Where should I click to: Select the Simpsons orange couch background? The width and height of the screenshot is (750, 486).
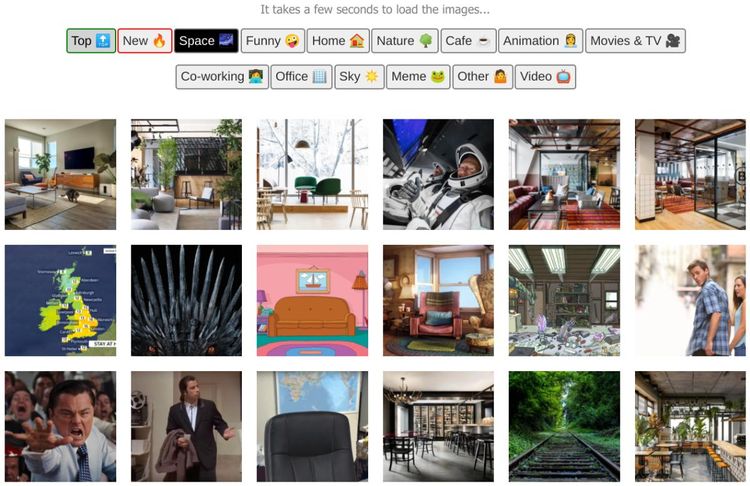pyautogui.click(x=312, y=300)
